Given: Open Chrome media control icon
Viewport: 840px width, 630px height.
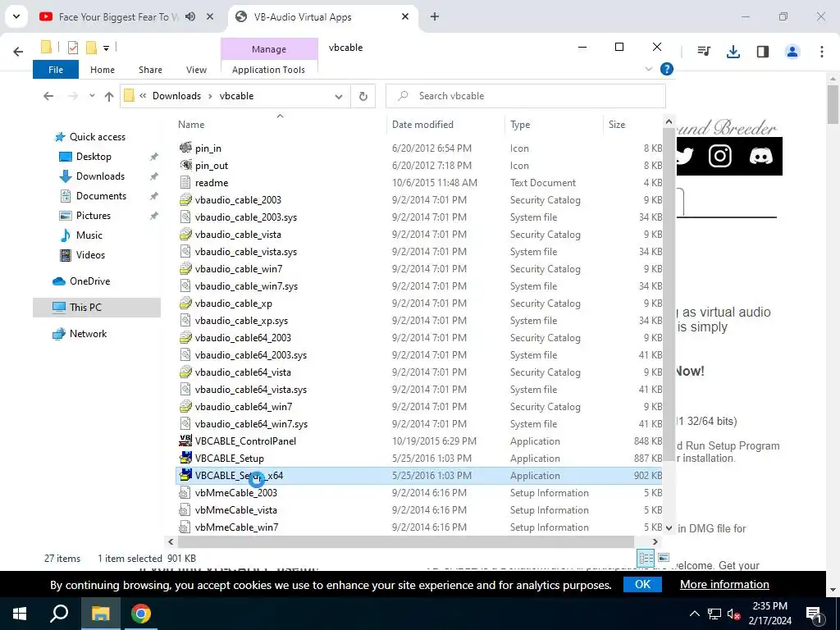Looking at the screenshot, I should point(704,52).
